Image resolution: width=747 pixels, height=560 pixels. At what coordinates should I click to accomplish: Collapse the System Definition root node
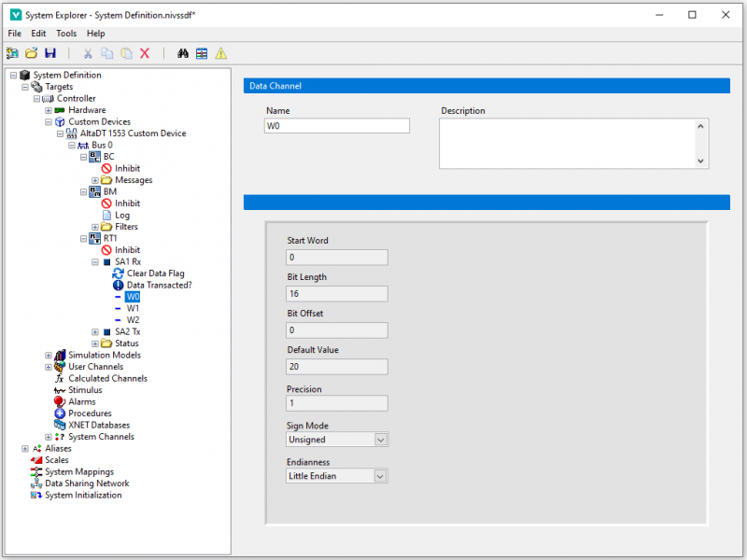[13, 76]
